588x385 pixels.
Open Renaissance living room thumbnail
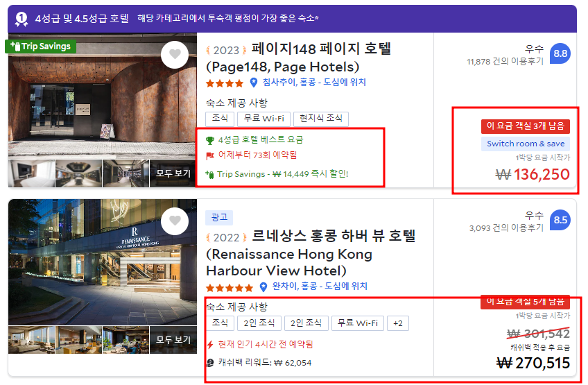tap(31, 340)
